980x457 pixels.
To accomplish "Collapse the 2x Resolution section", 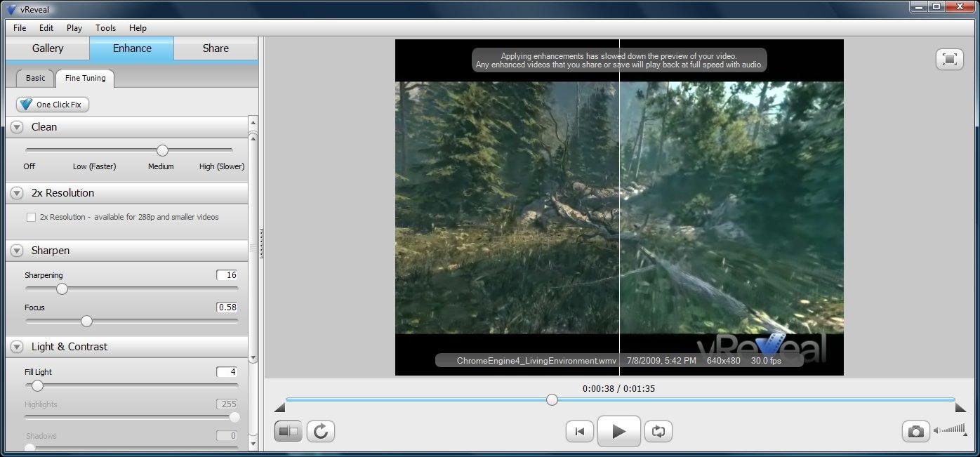I will [x=17, y=193].
